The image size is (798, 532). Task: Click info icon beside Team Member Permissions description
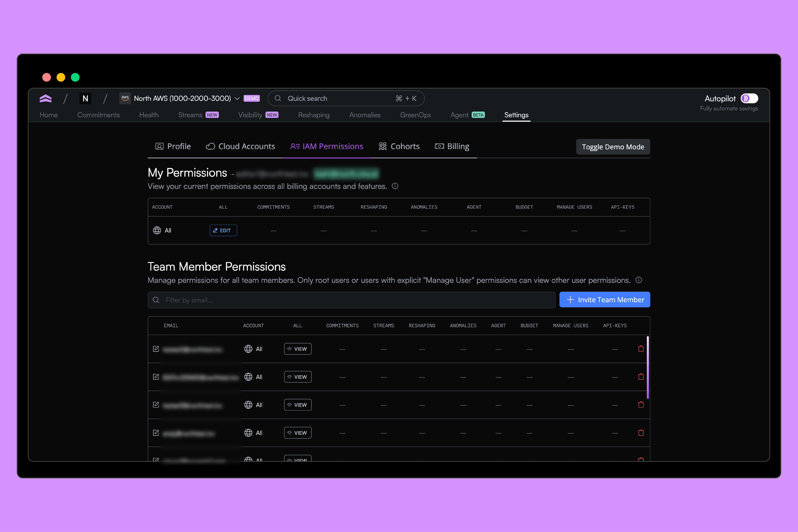pos(639,280)
